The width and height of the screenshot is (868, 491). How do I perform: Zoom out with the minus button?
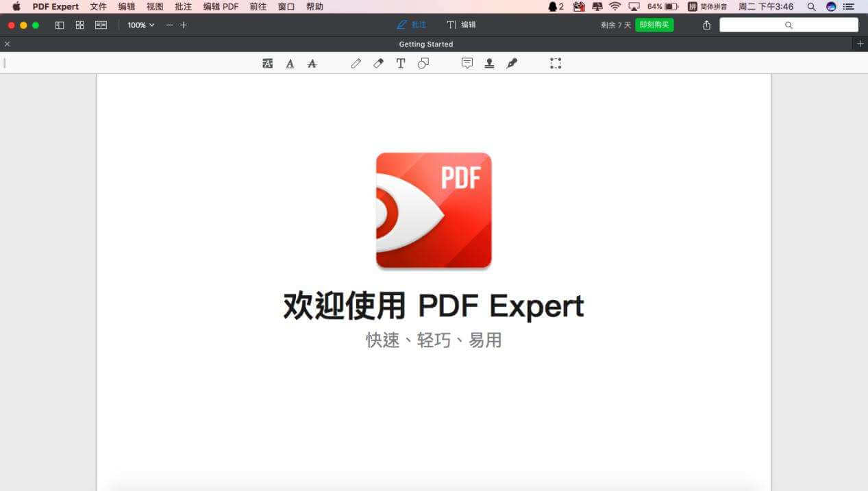pos(170,25)
